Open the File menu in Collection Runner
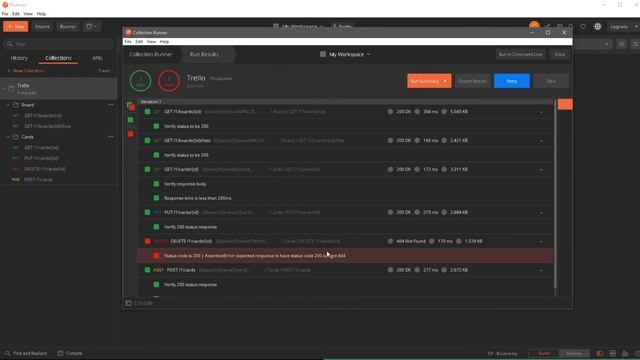The image size is (640, 360). (x=128, y=42)
